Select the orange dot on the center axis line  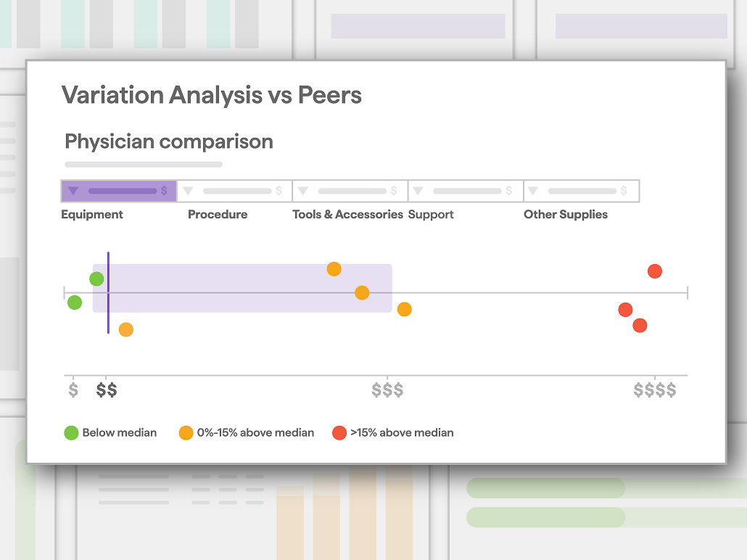[362, 292]
